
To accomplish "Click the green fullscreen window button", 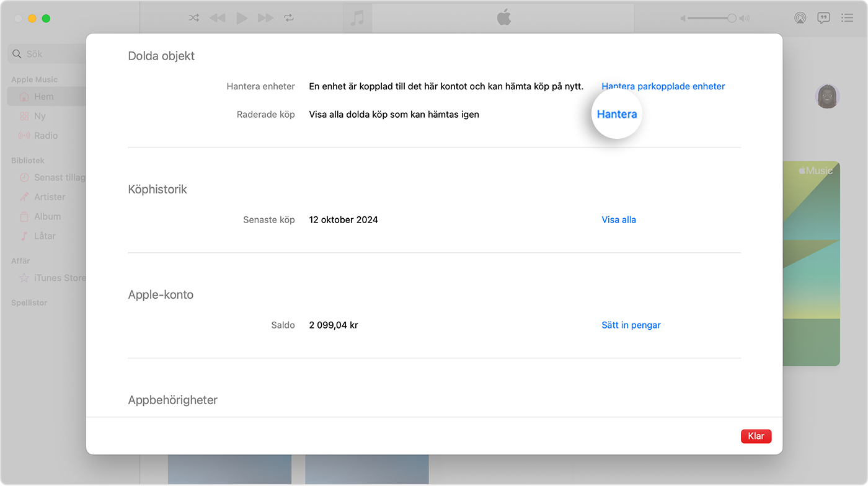I will 46,18.
